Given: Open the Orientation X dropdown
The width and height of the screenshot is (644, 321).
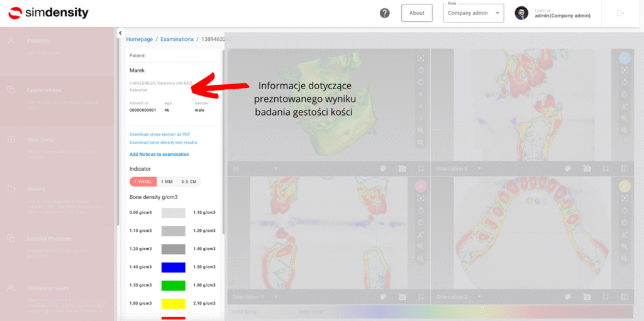Looking at the screenshot, I should [x=479, y=169].
